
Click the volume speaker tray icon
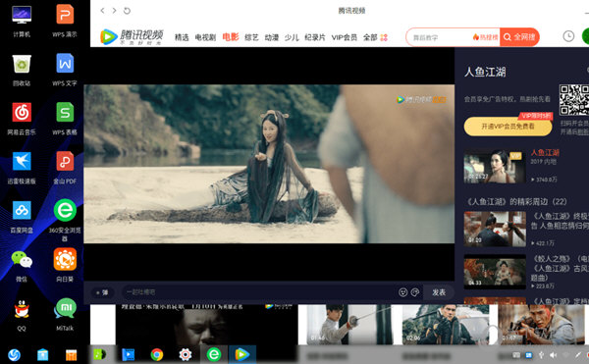pyautogui.click(x=553, y=355)
